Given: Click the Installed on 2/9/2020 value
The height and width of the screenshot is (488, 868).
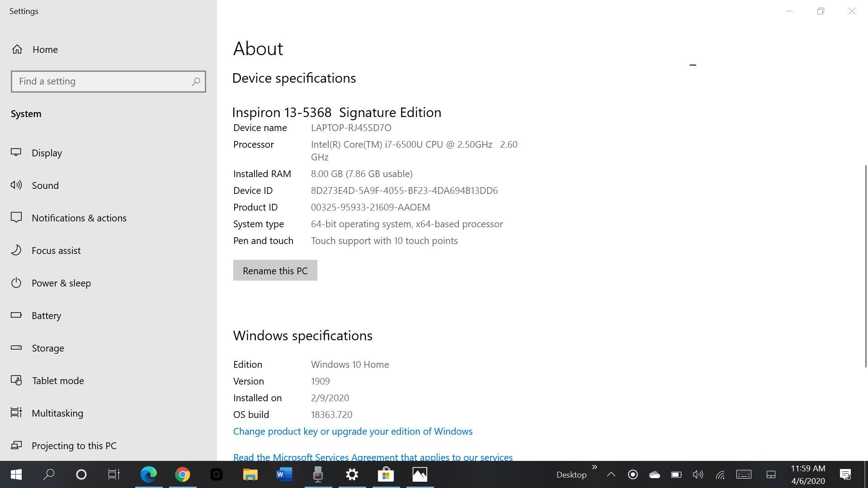Looking at the screenshot, I should point(330,398).
